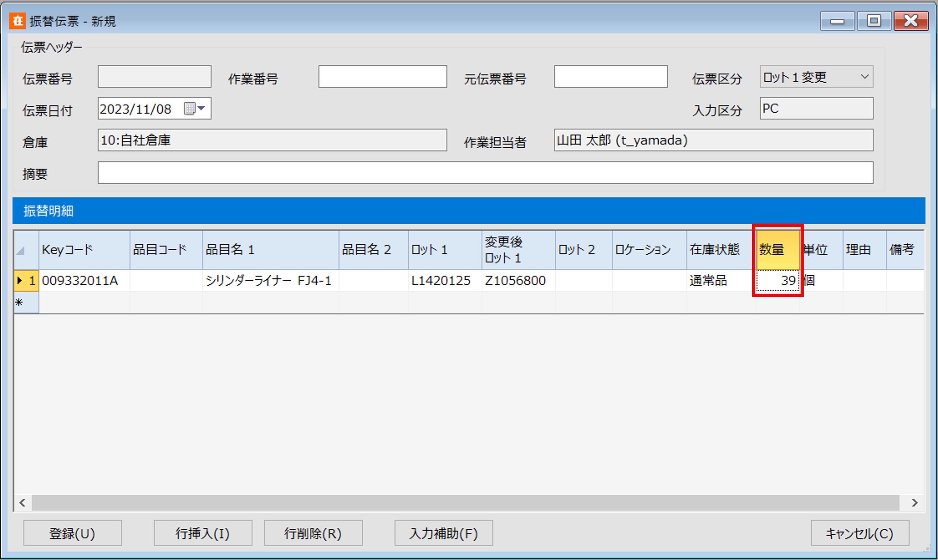
Task: Maximize the 振替伝票 window
Action: (874, 21)
